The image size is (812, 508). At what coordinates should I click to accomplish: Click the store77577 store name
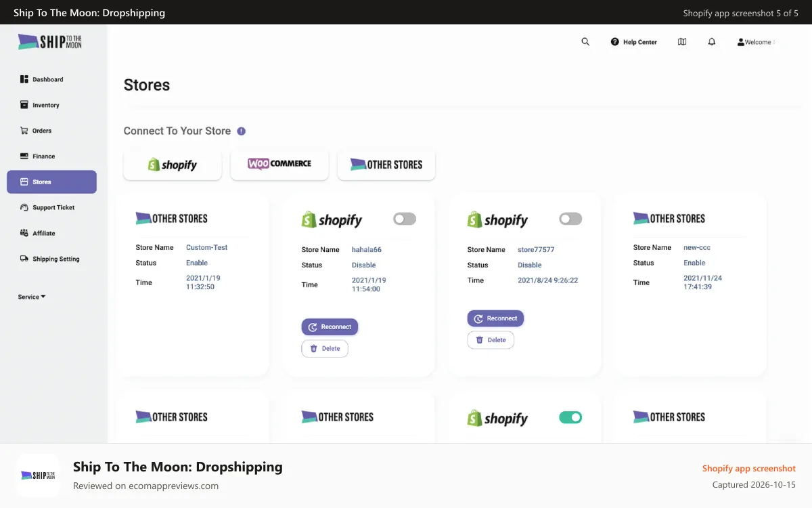click(536, 249)
